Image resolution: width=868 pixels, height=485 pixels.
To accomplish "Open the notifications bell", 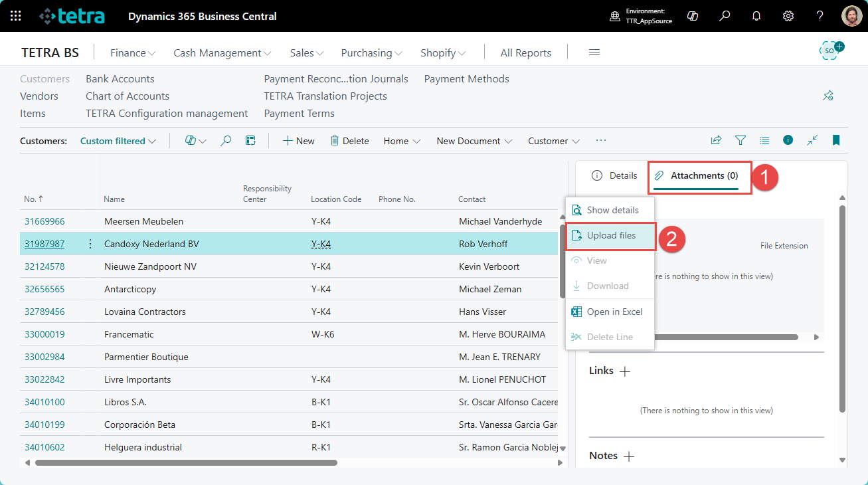I will (x=756, y=16).
